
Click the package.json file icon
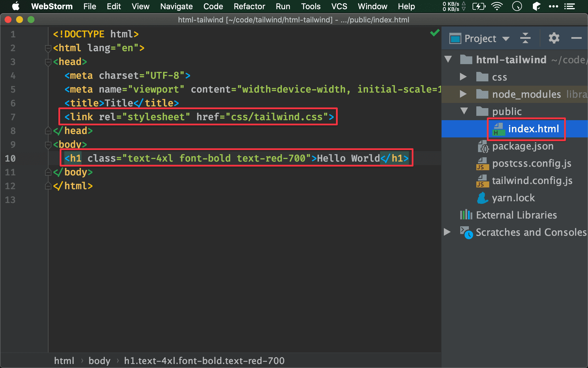pos(483,146)
